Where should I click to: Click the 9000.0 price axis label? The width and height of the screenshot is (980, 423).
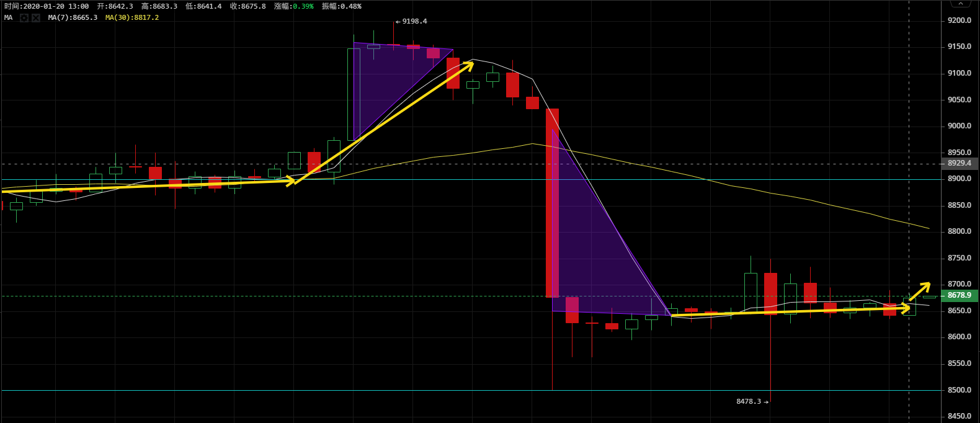[960, 126]
